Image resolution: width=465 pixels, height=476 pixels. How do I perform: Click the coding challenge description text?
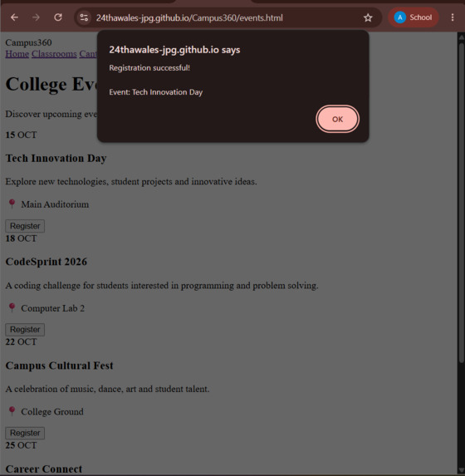click(x=162, y=286)
